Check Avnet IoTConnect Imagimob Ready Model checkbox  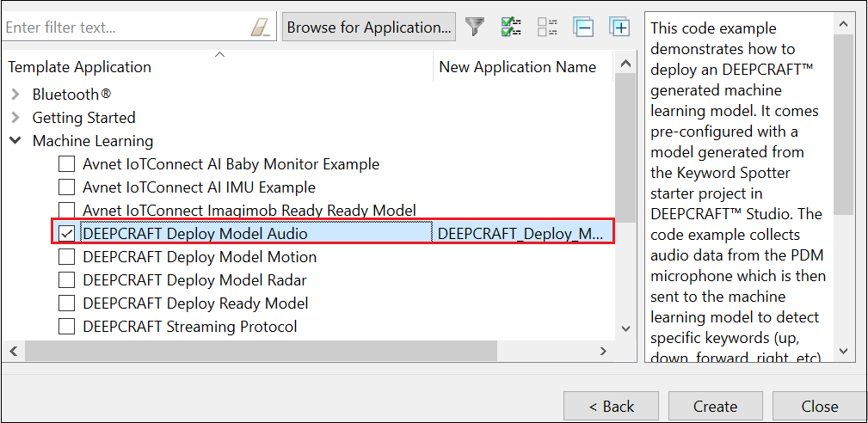click(66, 211)
